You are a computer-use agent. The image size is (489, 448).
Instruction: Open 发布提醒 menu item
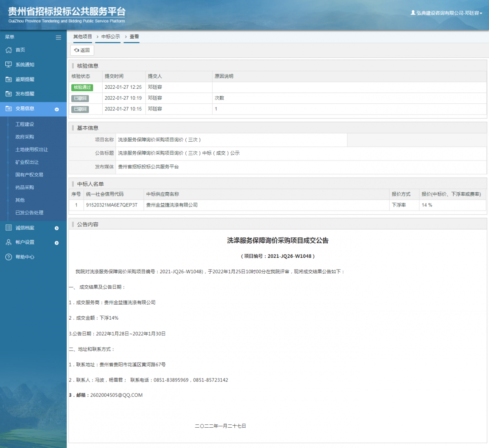coord(25,94)
